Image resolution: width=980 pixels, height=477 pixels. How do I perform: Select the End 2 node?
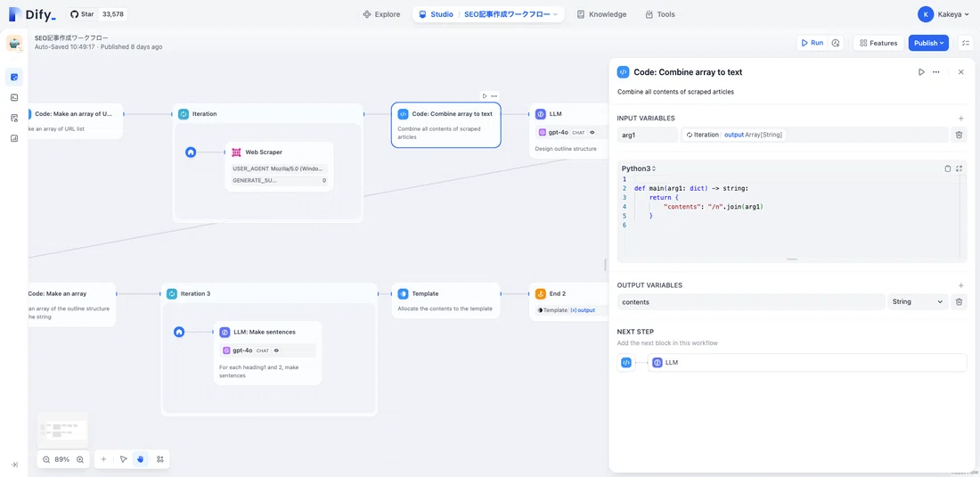[x=568, y=302]
